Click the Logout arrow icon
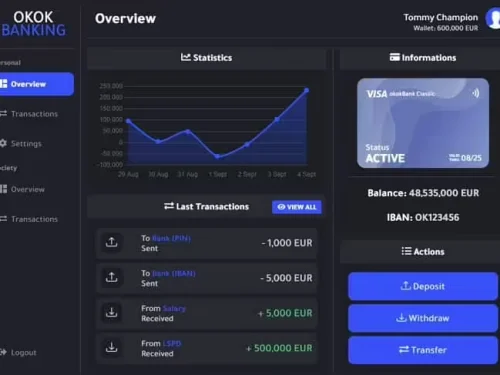 pos(3,352)
